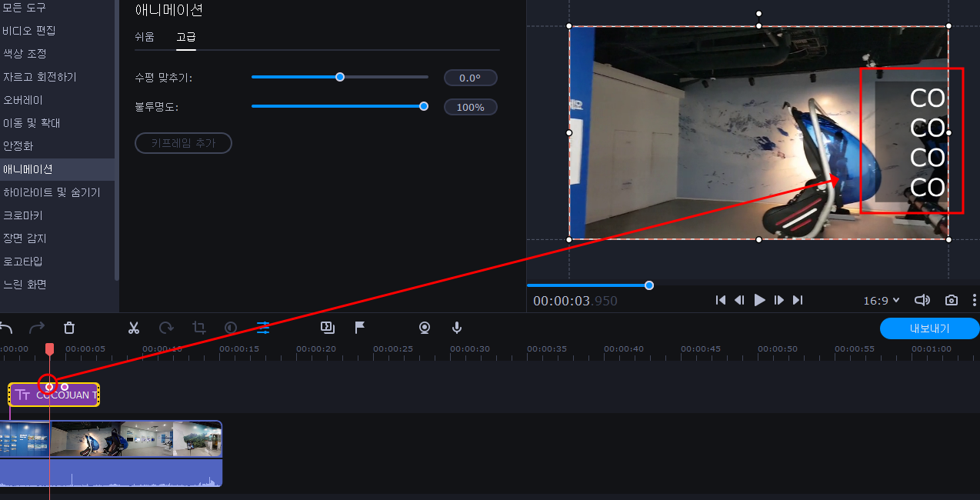Click the sidebar tool list scrollbar
Viewport: 980px width, 500px height.
pos(117,138)
